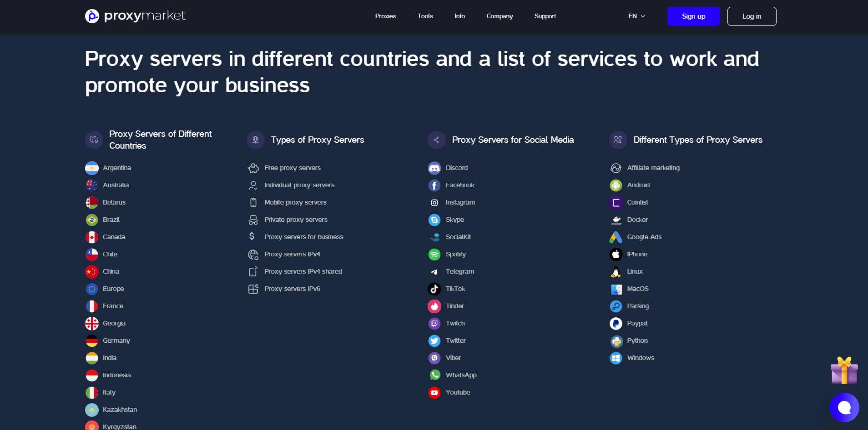Click the Telegram icon
Screen dimensions: 868x430
(434, 272)
